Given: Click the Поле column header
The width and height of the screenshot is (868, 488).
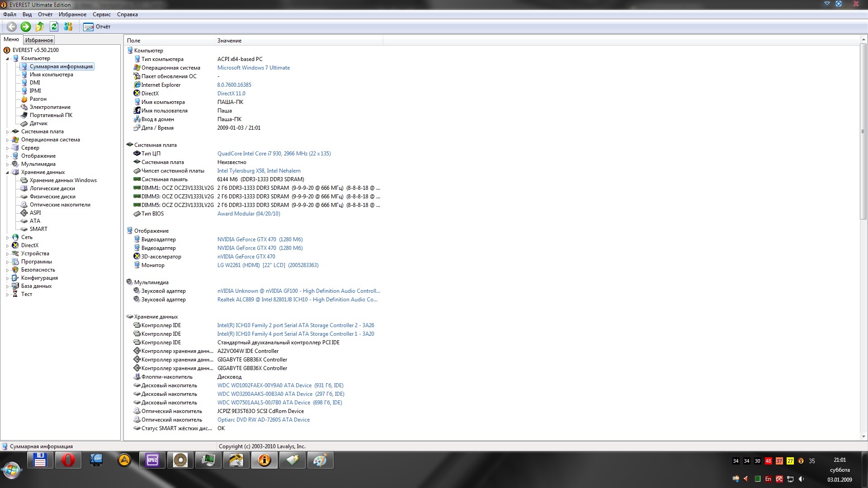Looking at the screenshot, I should tap(170, 41).
